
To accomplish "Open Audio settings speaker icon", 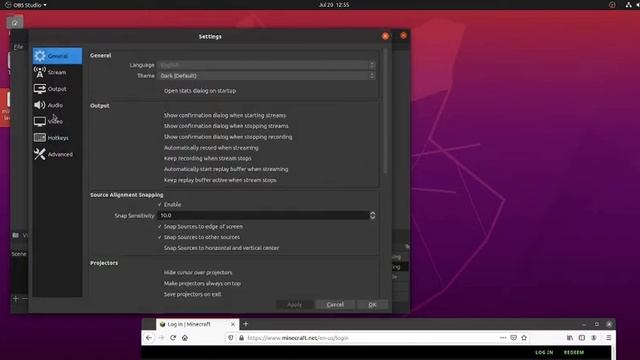I will [x=40, y=105].
